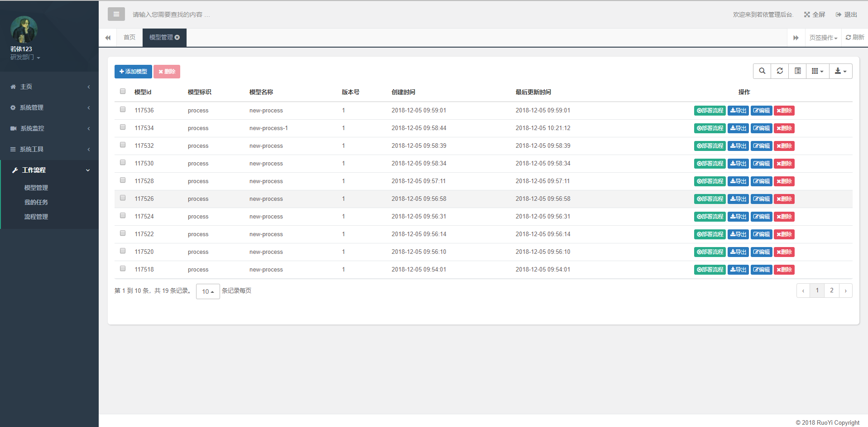
Task: Click the user avatar picture
Action: click(x=24, y=30)
